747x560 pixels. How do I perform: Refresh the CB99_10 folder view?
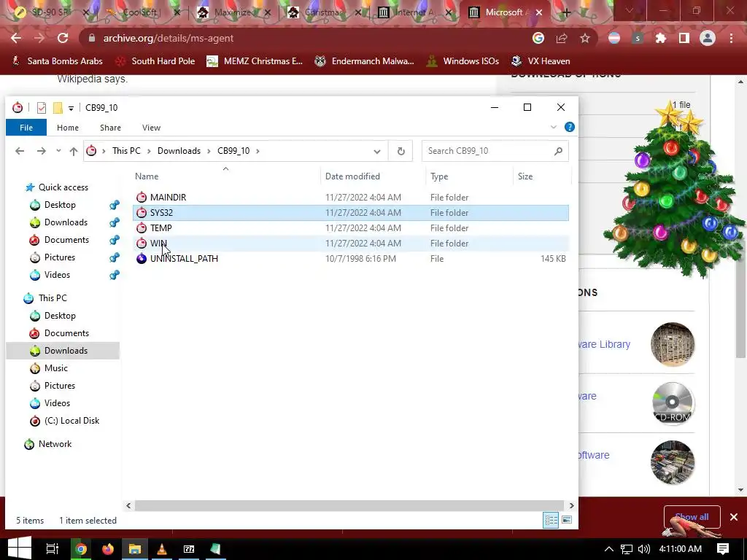click(x=400, y=151)
